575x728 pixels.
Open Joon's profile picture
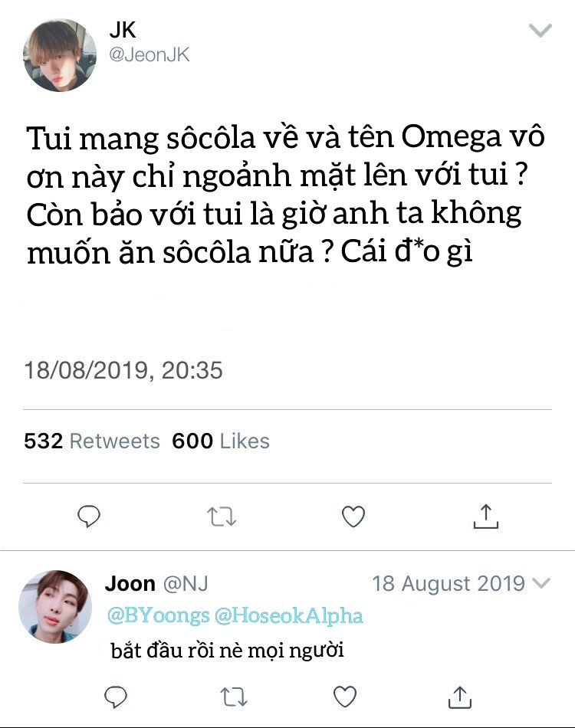[x=54, y=606]
